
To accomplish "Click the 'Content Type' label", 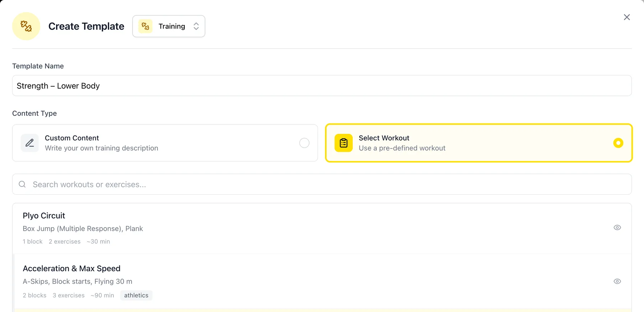I will pos(34,113).
